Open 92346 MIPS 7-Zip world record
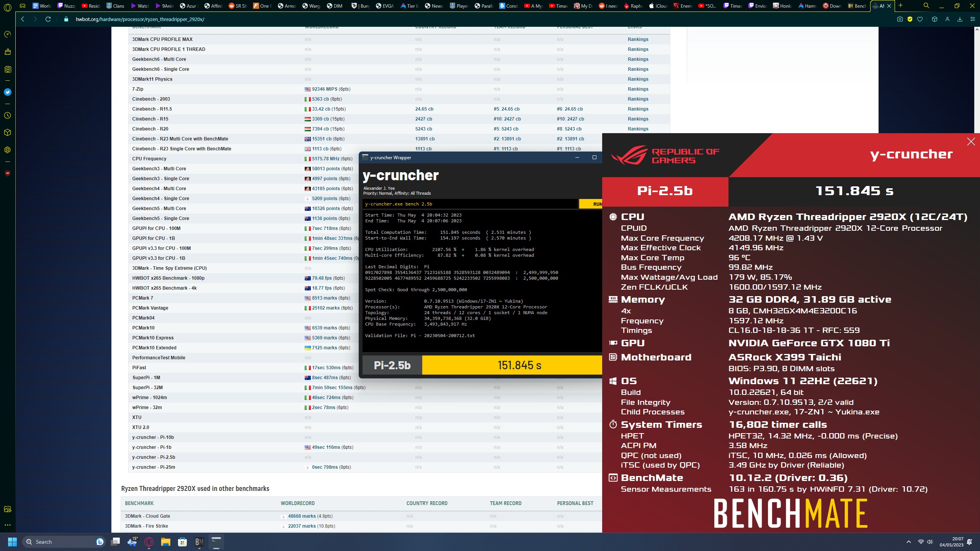The width and height of the screenshot is (980, 551). [x=325, y=89]
